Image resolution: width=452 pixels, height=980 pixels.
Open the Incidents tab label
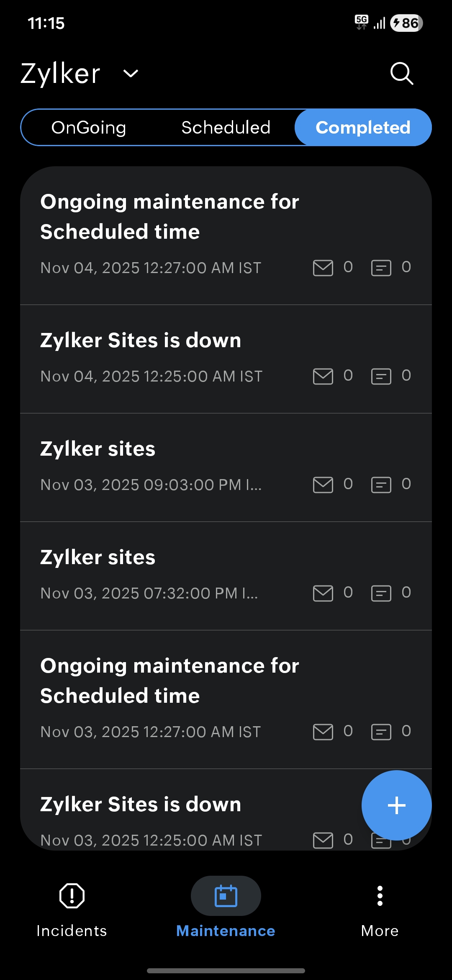tap(72, 931)
